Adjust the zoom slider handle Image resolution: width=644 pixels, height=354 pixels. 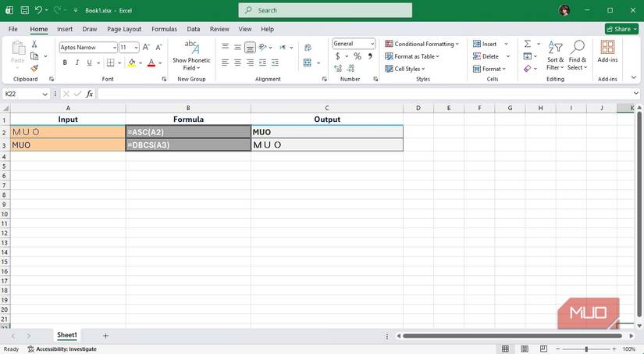point(586,349)
